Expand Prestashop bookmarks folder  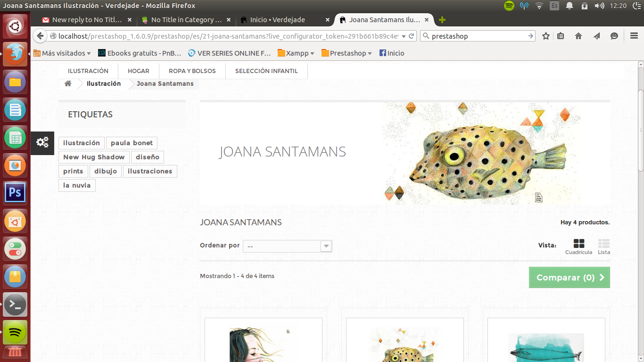pyautogui.click(x=347, y=53)
